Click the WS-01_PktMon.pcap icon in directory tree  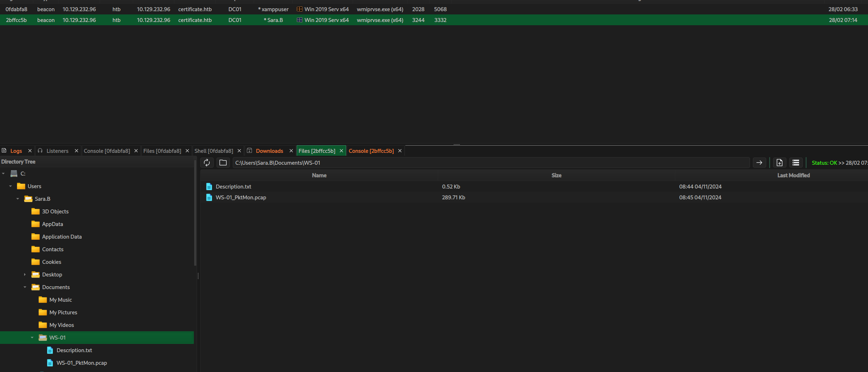(50, 363)
